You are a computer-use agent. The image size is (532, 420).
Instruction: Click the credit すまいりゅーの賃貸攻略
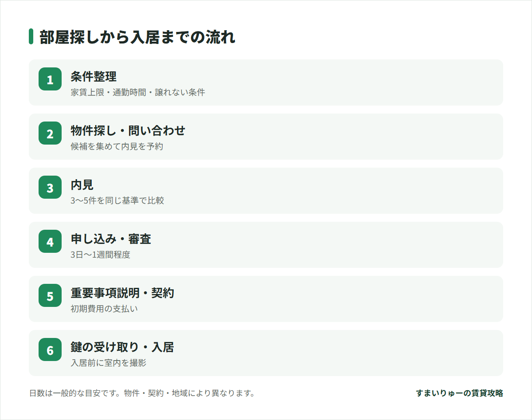click(x=459, y=393)
